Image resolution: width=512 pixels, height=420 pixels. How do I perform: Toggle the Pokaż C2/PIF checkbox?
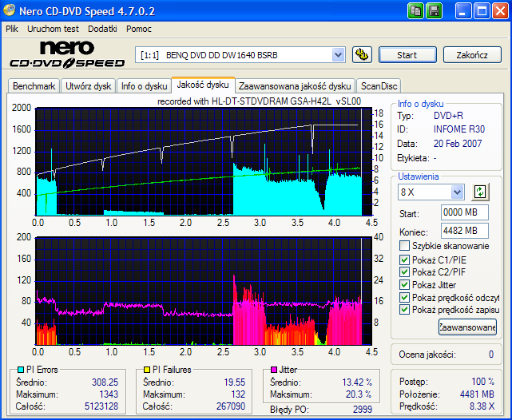pos(404,272)
